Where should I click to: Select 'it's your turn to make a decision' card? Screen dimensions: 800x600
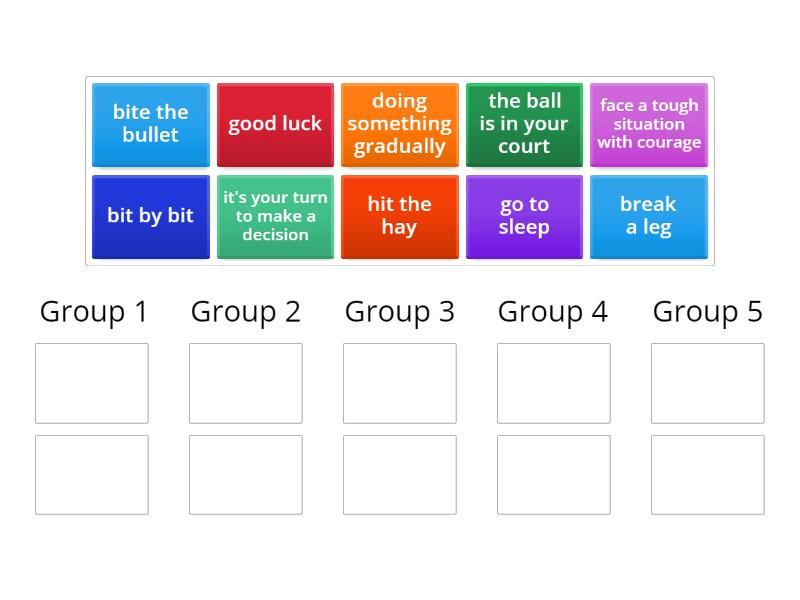275,216
